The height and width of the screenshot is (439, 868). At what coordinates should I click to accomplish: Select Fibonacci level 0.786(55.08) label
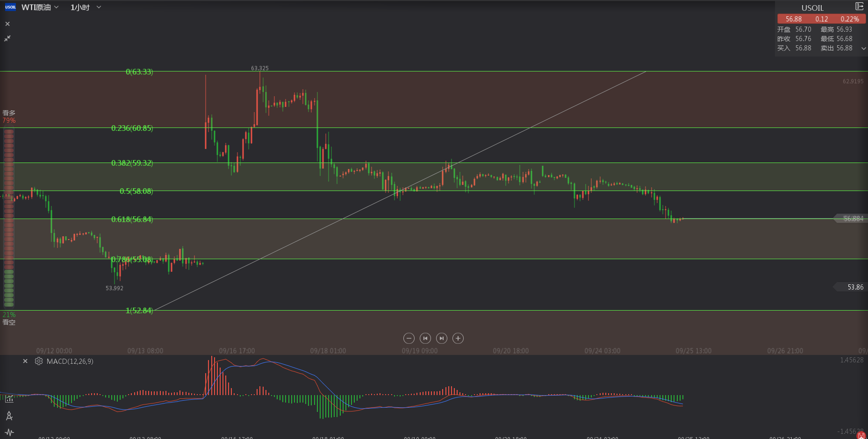tap(132, 259)
